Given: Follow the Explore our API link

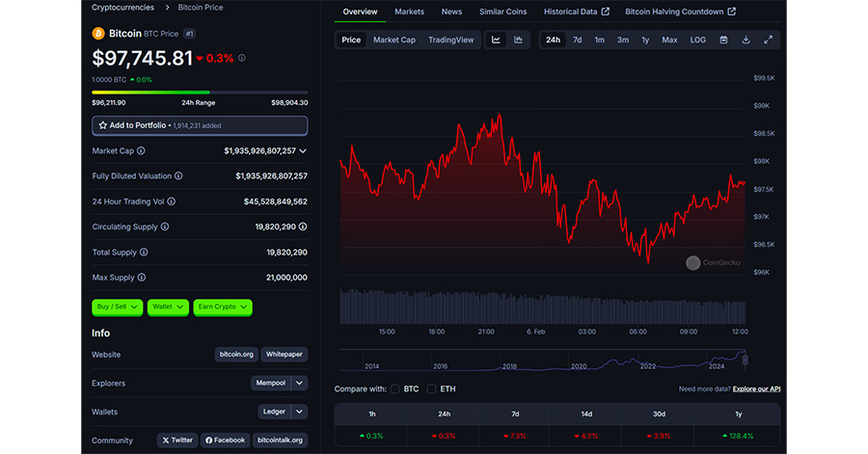Looking at the screenshot, I should pyautogui.click(x=756, y=389).
